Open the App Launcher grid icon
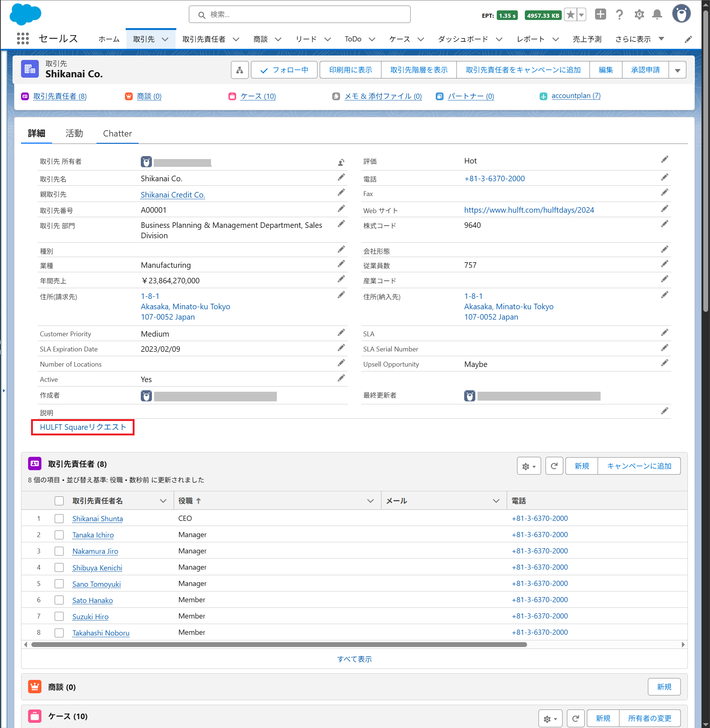The width and height of the screenshot is (710, 728). coord(23,39)
